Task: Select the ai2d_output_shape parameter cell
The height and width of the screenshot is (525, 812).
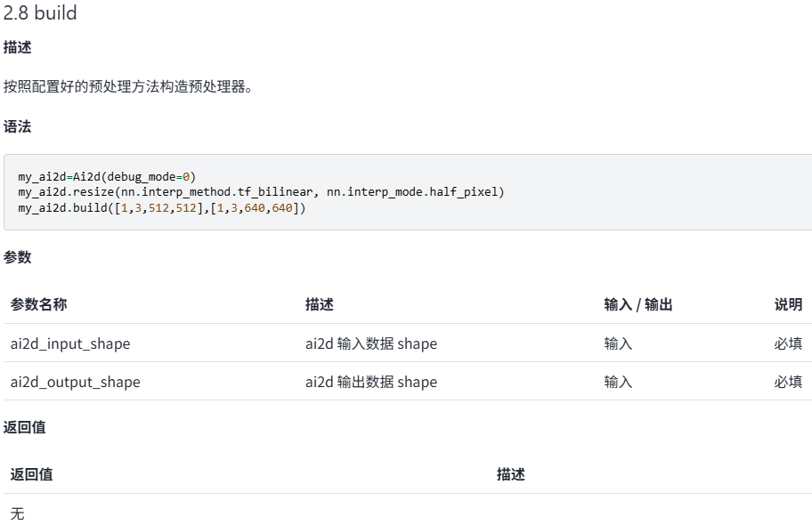Action: pyautogui.click(x=75, y=382)
